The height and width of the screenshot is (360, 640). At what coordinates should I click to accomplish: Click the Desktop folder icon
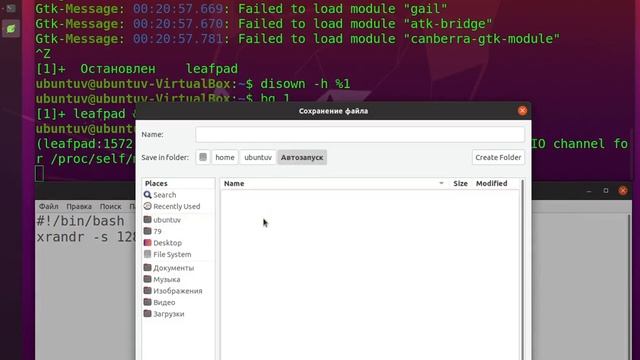click(x=147, y=242)
